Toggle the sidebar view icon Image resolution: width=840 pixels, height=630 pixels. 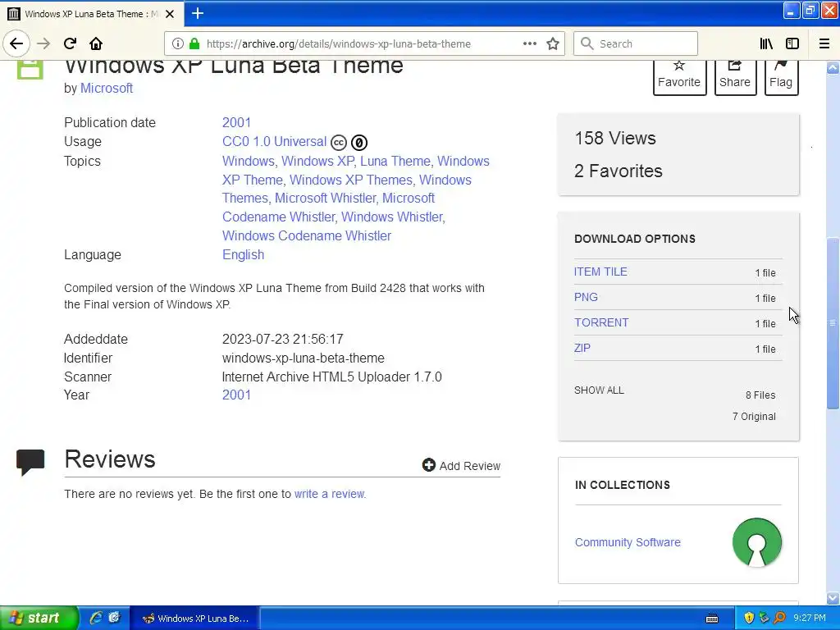(792, 43)
